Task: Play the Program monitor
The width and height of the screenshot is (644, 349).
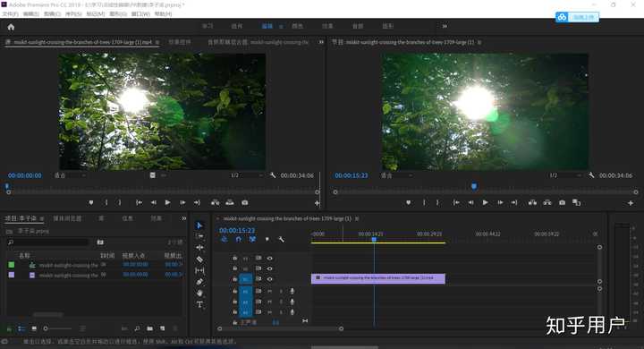Action: 485,202
